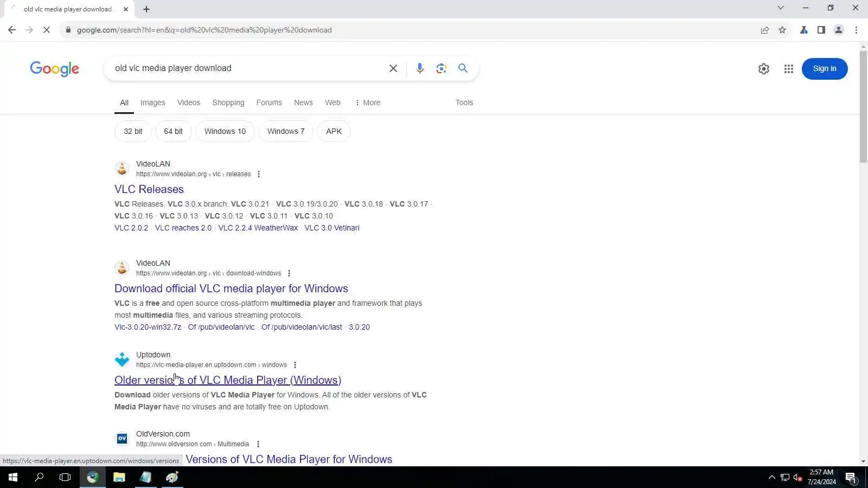Open Task View on the taskbar

(x=65, y=477)
